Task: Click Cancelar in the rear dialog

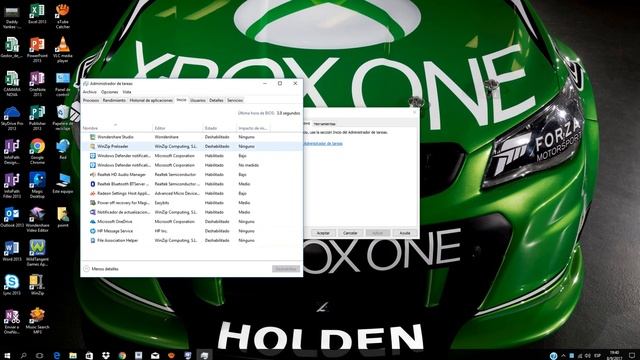Action: 350,233
